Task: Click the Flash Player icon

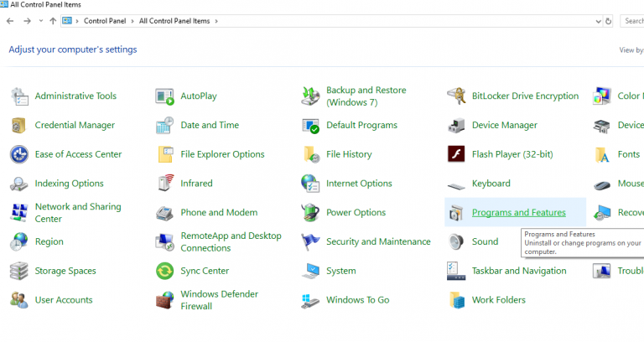Action: (456, 154)
